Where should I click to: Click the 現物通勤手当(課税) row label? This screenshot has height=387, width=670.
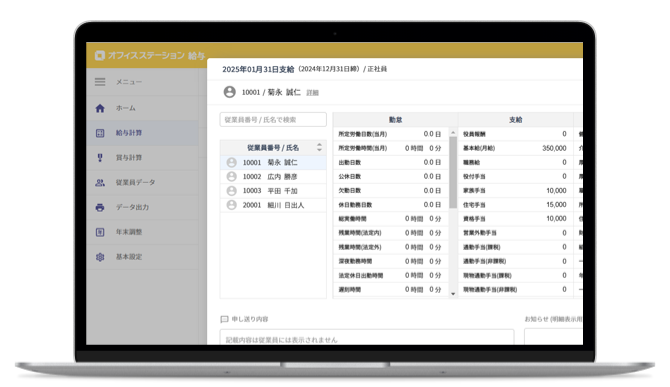click(x=487, y=276)
